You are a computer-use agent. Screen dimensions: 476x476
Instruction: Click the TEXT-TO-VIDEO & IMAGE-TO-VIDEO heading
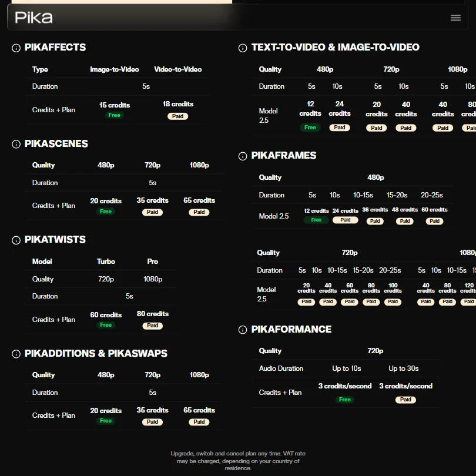coord(336,48)
